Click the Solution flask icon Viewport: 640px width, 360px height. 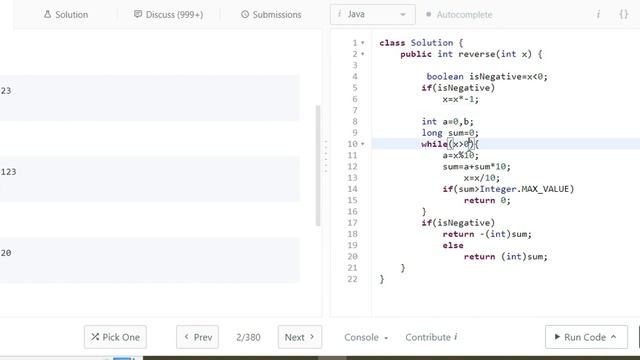48,14
